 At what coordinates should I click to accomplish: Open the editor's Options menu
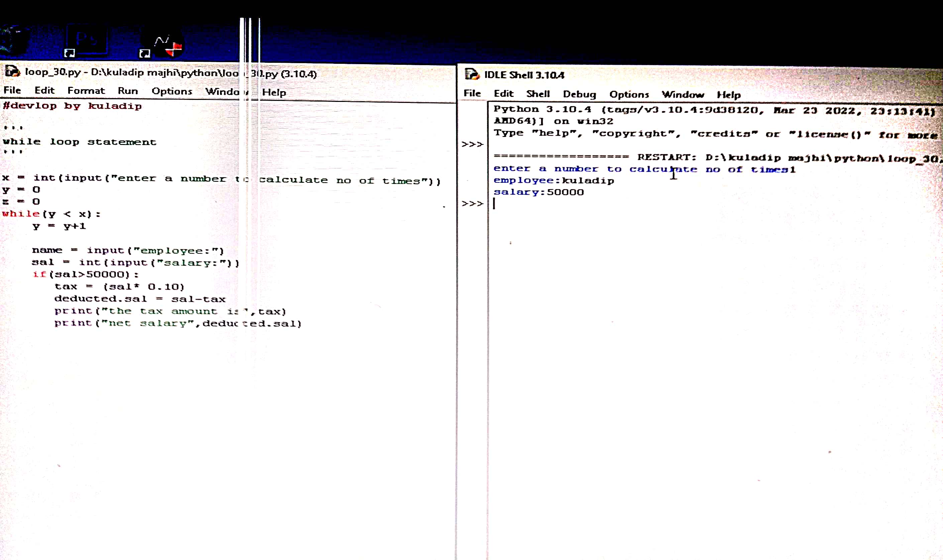(172, 91)
